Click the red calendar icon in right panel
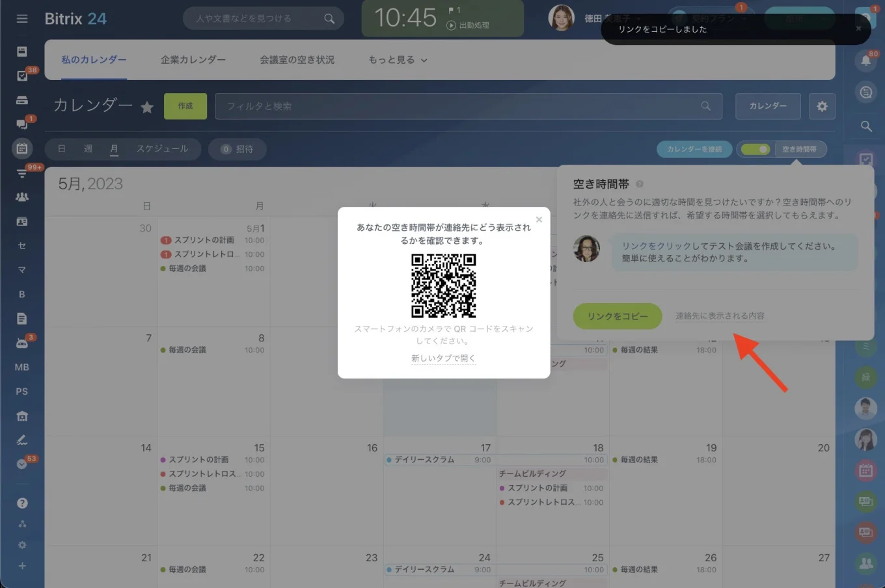 [x=865, y=470]
